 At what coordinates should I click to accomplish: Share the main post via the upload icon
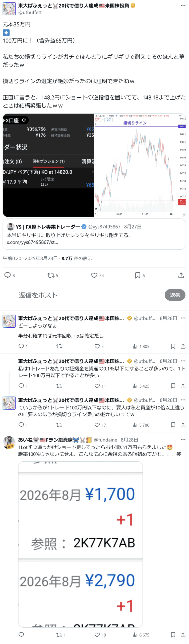181,275
